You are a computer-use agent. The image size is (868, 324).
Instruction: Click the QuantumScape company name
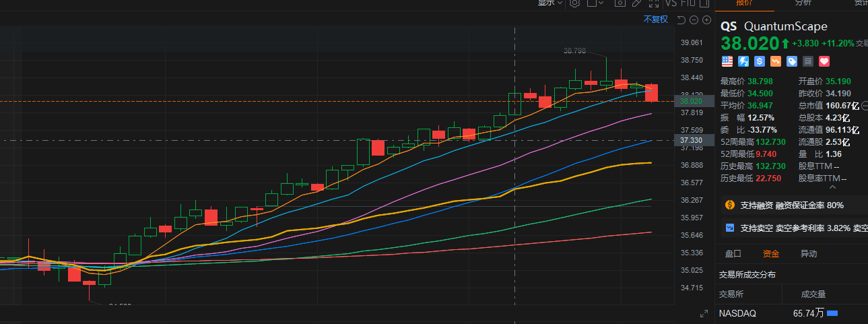click(x=786, y=27)
